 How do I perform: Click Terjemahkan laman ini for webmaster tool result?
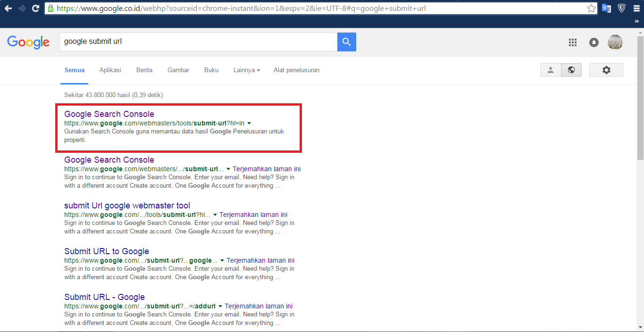tap(253, 215)
